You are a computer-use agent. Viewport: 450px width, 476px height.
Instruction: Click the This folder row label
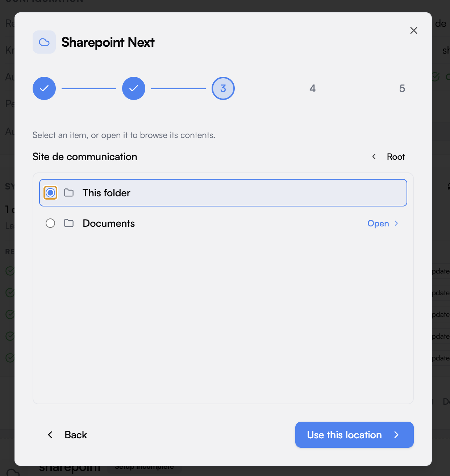(x=107, y=193)
